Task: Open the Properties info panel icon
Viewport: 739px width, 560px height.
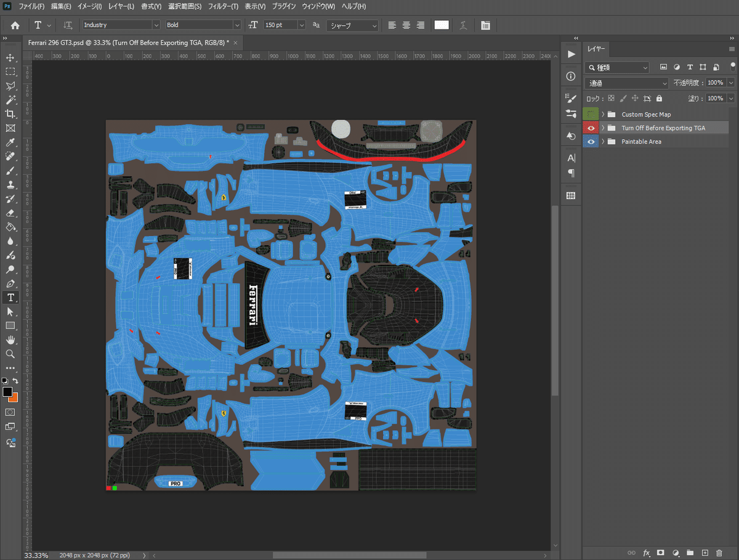Action: (x=571, y=76)
